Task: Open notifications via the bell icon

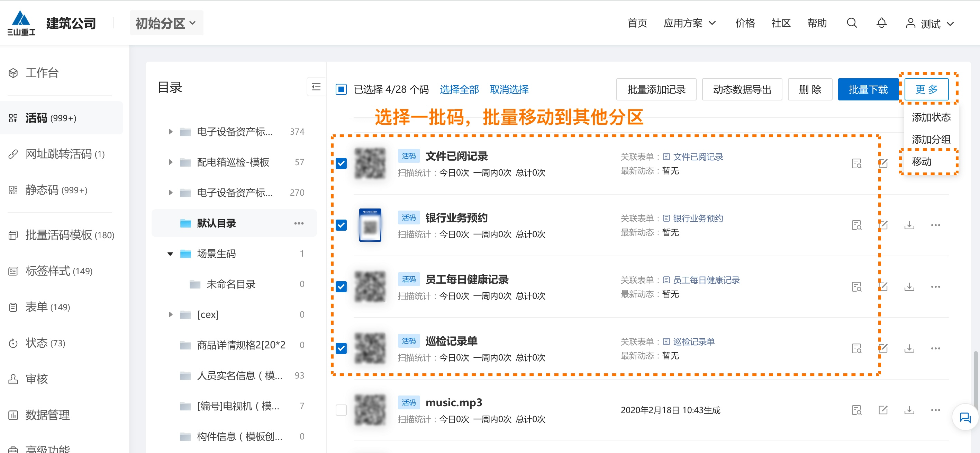Action: click(x=881, y=23)
